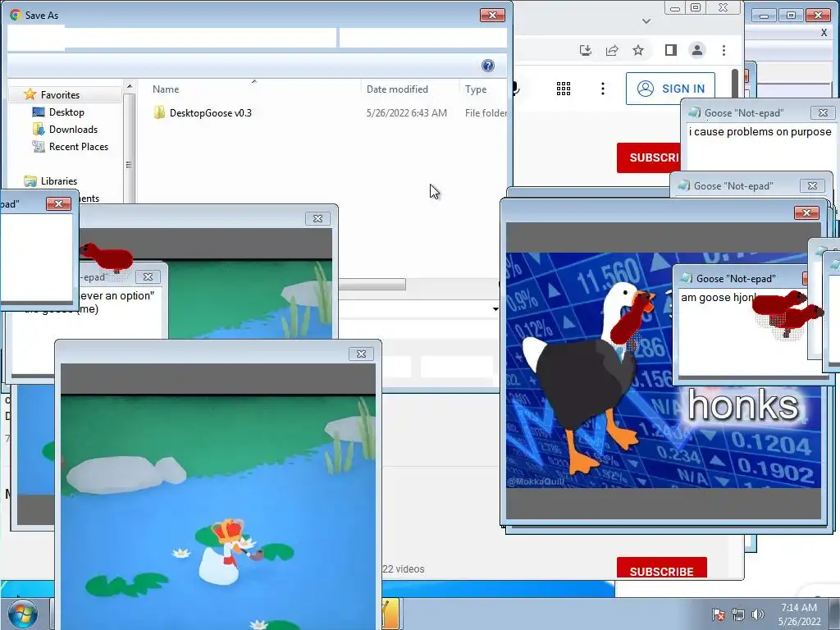Expand the dropdown arrow in Save As lower field

click(495, 309)
